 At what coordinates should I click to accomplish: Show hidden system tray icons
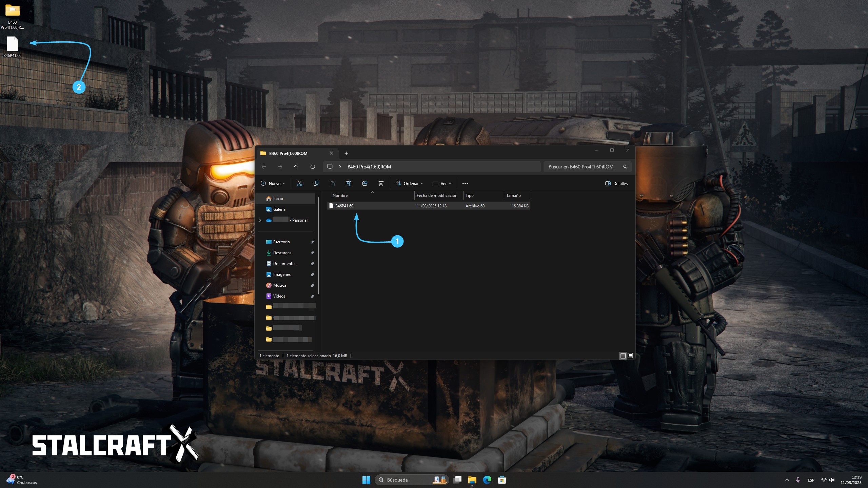787,480
